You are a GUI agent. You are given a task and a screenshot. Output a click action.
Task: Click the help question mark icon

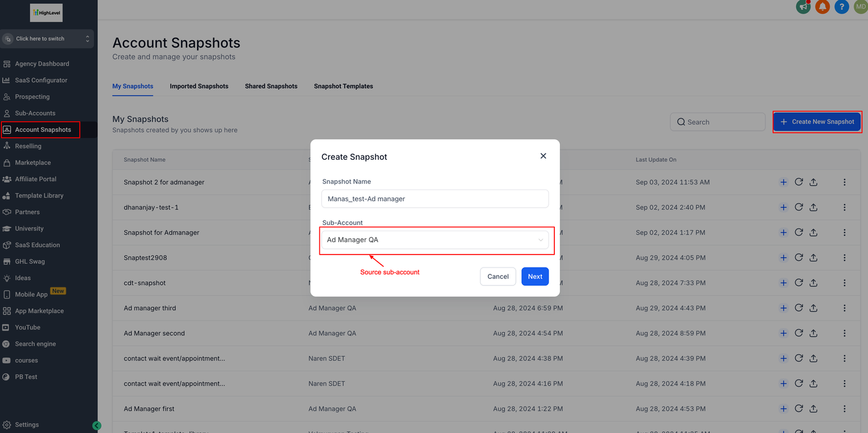[841, 7]
